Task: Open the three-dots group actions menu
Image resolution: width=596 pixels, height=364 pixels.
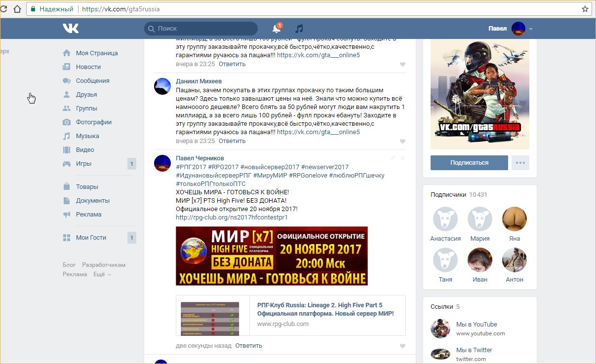Action: (x=520, y=163)
